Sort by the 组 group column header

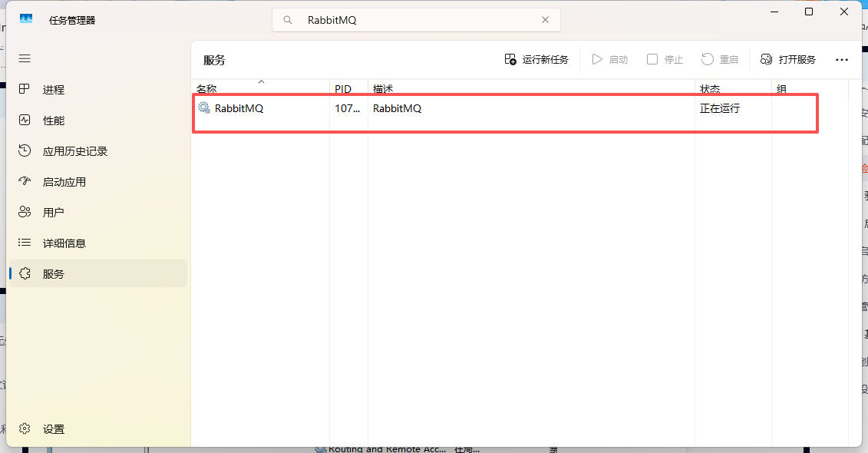coord(810,88)
